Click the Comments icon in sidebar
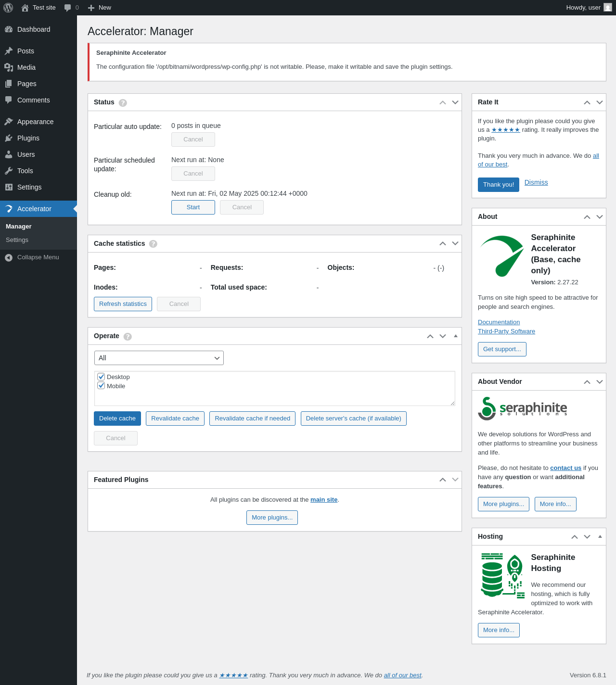This screenshot has height=685, width=616. (9, 100)
